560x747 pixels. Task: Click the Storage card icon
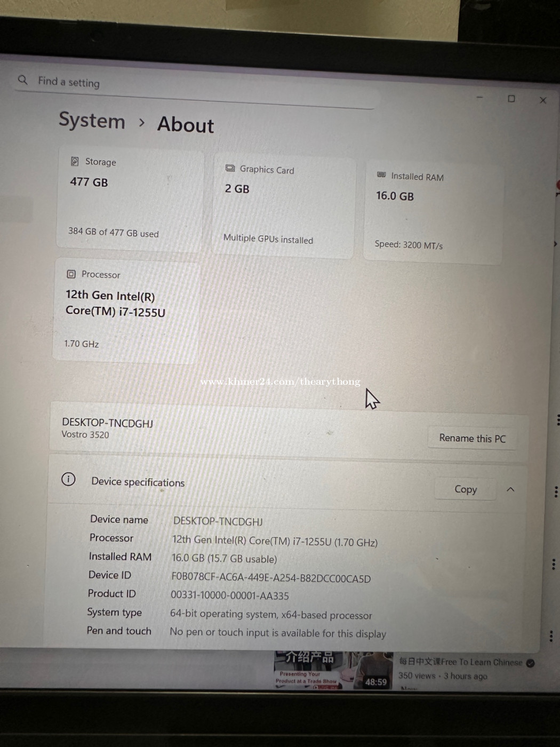[75, 161]
